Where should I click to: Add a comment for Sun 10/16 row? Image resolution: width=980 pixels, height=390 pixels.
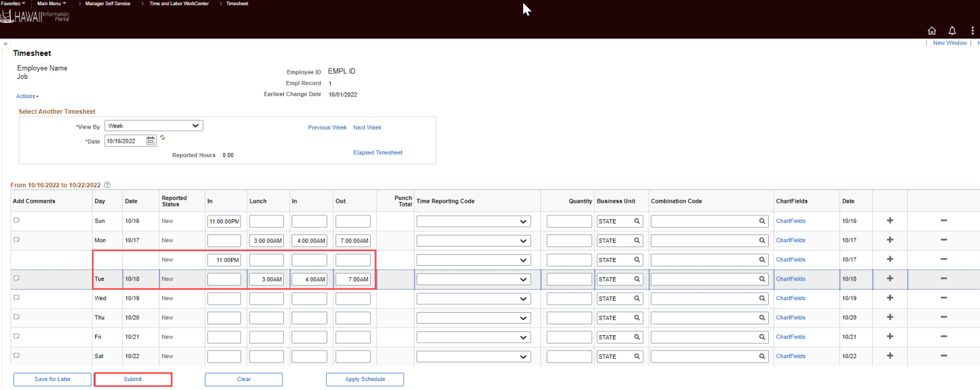(x=15, y=220)
